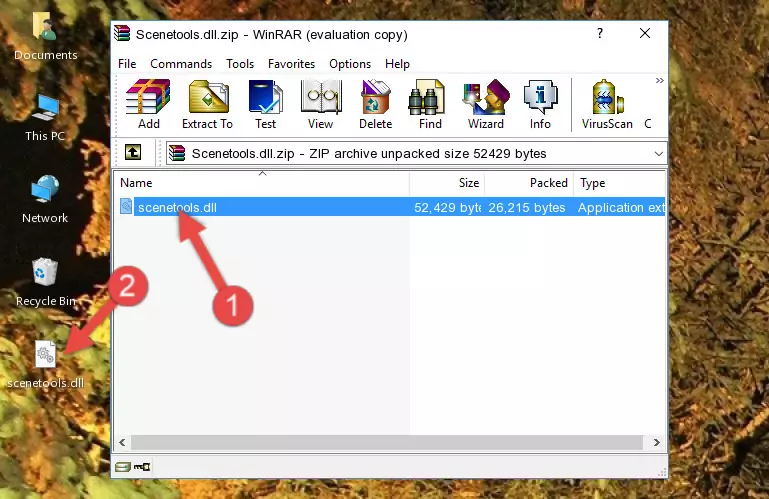Click the key password status bar icon
The height and width of the screenshot is (499, 769).
pos(142,467)
